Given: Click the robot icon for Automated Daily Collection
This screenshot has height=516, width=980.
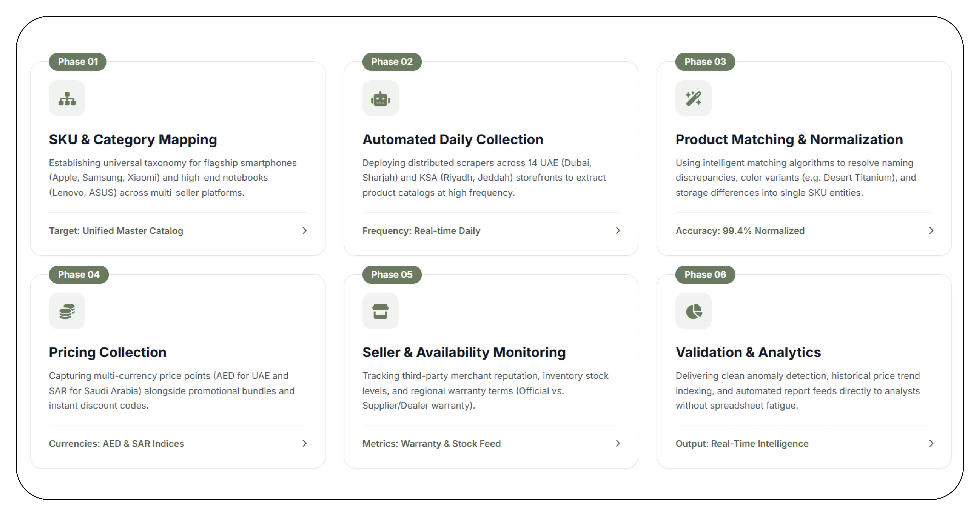Looking at the screenshot, I should 380,98.
